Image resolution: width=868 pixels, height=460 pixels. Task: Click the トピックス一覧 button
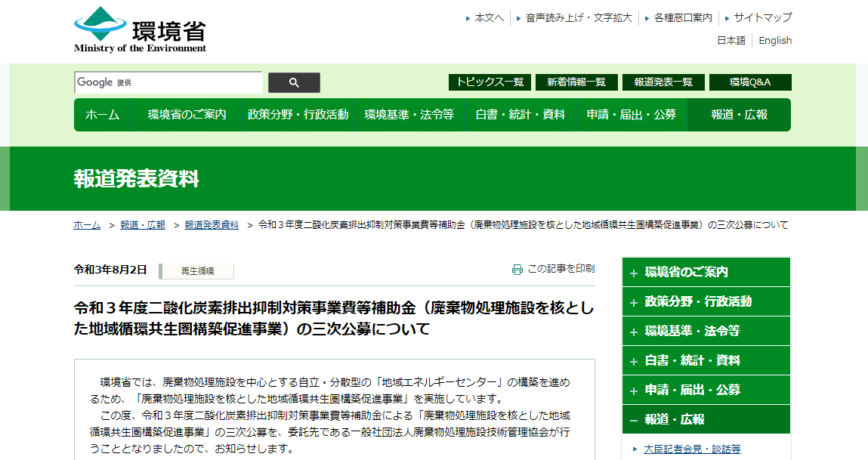490,82
